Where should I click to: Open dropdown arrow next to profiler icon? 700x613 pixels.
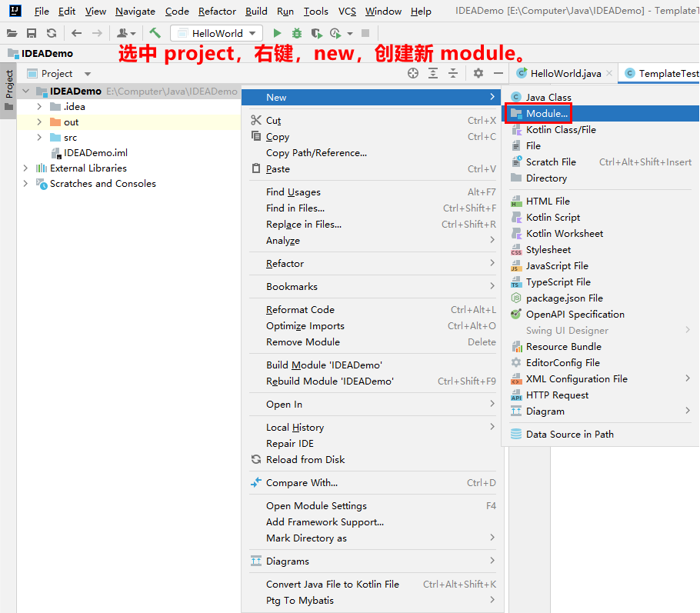(350, 34)
